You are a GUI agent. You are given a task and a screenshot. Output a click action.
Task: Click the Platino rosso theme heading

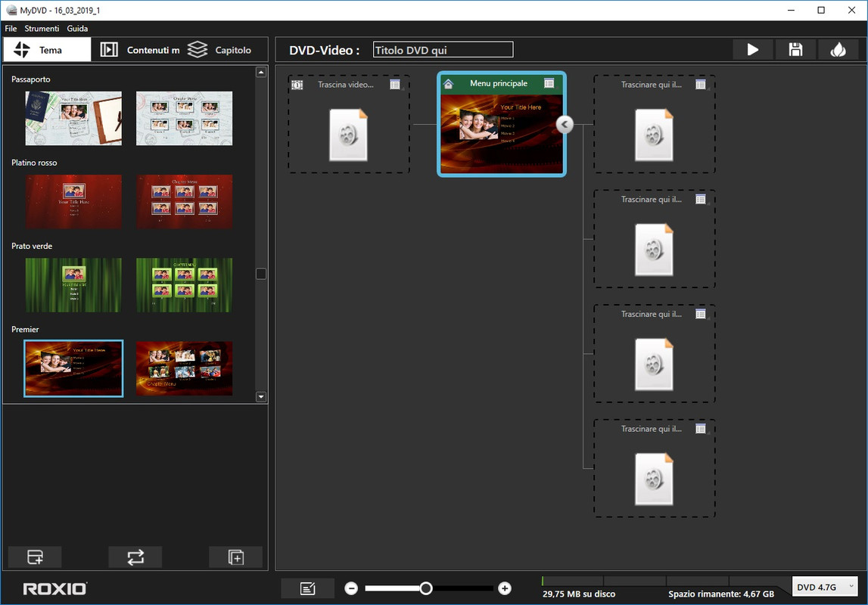pos(34,163)
